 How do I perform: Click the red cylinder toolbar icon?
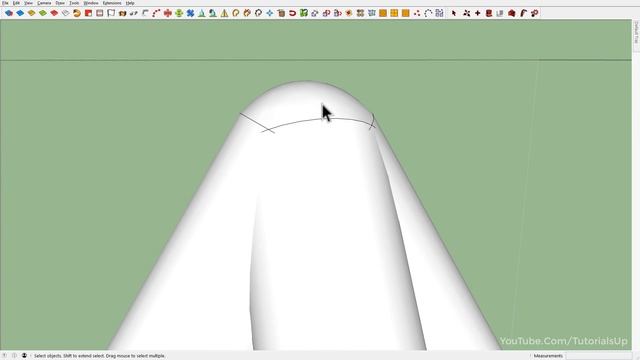click(489, 13)
